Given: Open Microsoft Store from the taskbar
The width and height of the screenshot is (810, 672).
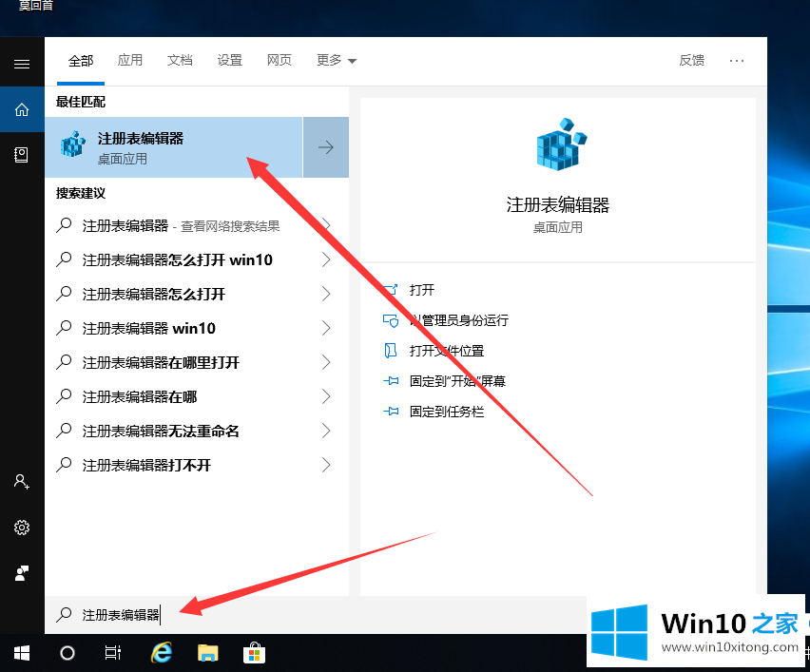Looking at the screenshot, I should coord(254,653).
